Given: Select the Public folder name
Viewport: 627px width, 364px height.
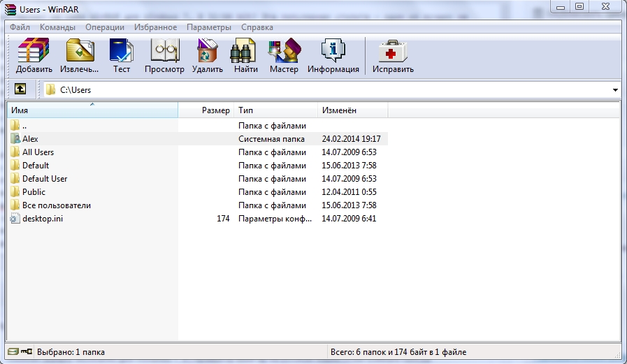Looking at the screenshot, I should [x=34, y=192].
